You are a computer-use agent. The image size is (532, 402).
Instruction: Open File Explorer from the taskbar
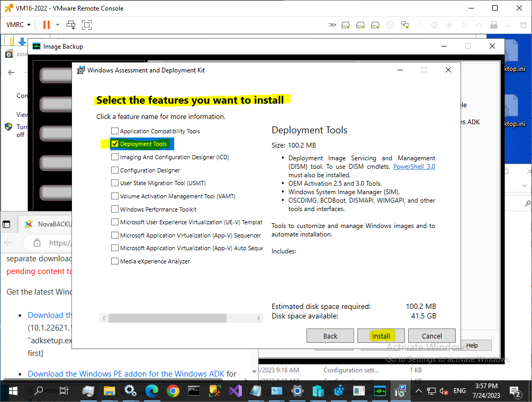click(x=109, y=391)
